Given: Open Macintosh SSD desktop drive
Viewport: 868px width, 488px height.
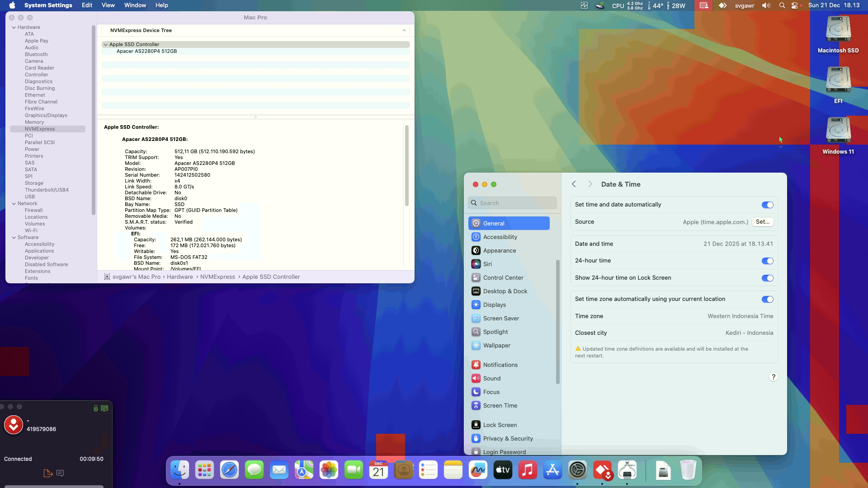Looking at the screenshot, I should point(838,34).
